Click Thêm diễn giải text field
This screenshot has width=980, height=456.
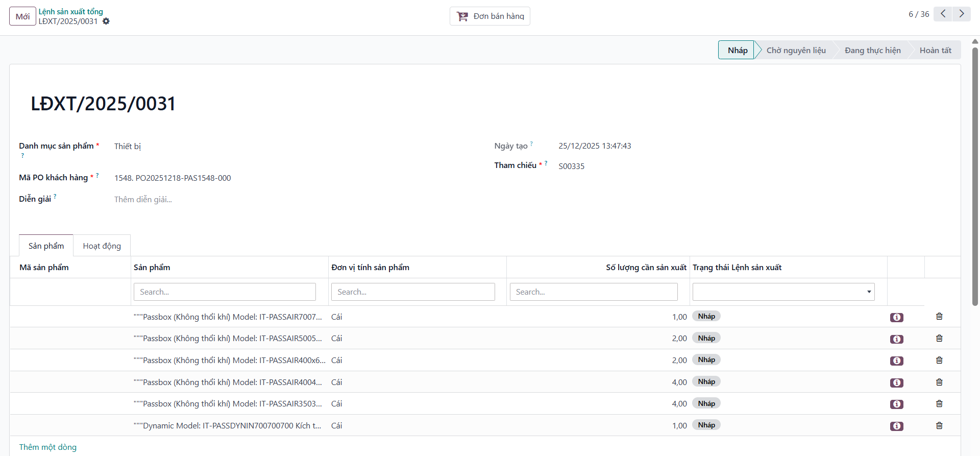tap(143, 199)
